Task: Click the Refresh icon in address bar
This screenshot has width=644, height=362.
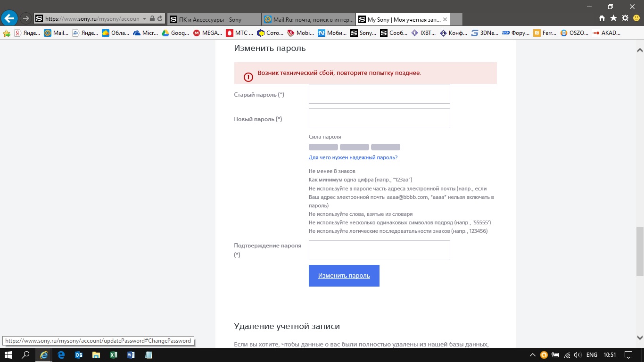Action: (160, 19)
